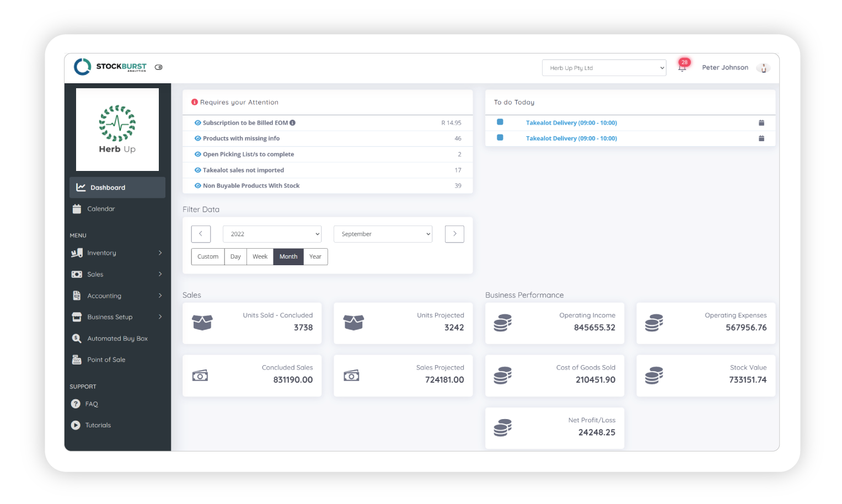Check the first Takealot Delivery checkbox
Viewport: 842px width, 504px height.
tap(500, 122)
